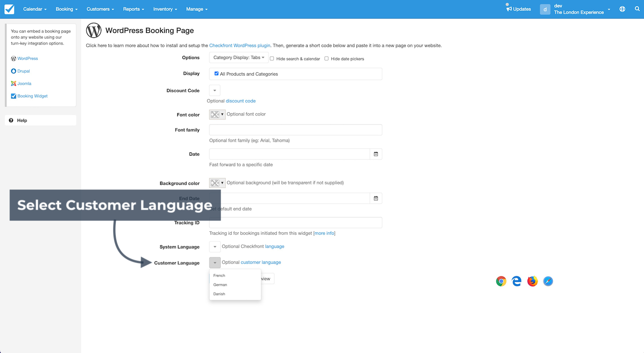Image resolution: width=644 pixels, height=353 pixels.
Task: Click the WordPress icon in sidebar
Action: [14, 59]
